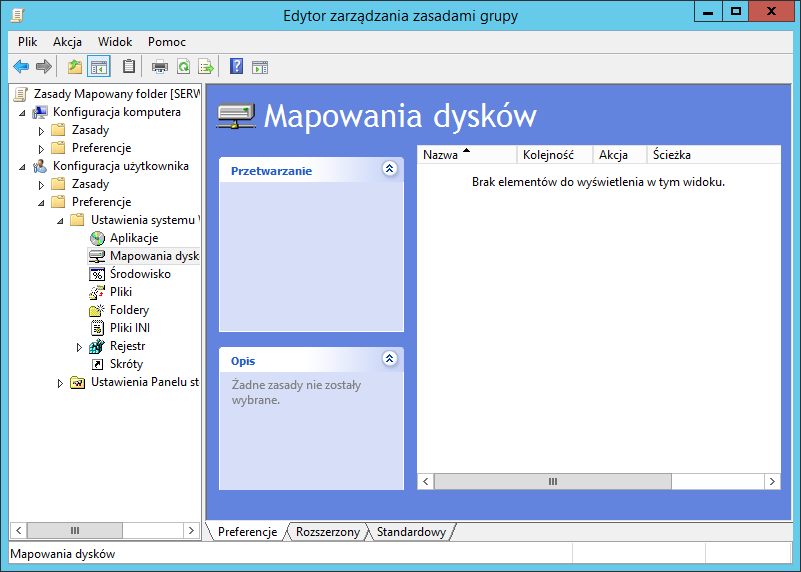Click the Pliki icon in tree
801x572 pixels.
pyautogui.click(x=97, y=292)
